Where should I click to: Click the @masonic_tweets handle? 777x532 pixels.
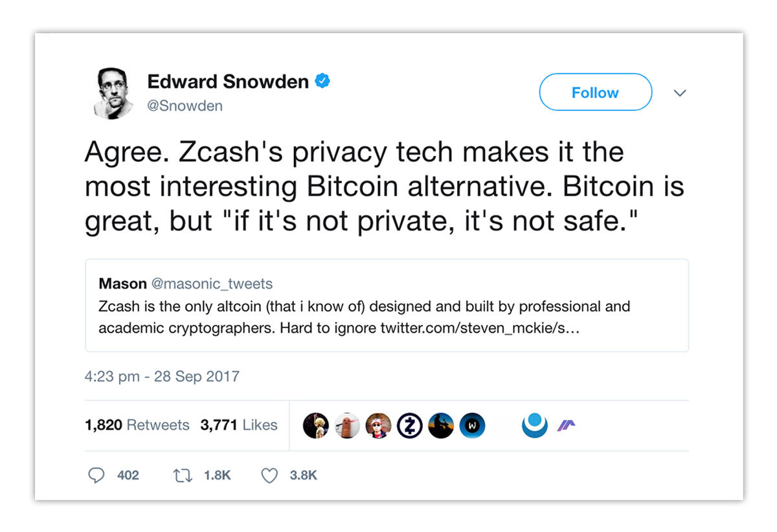212,283
